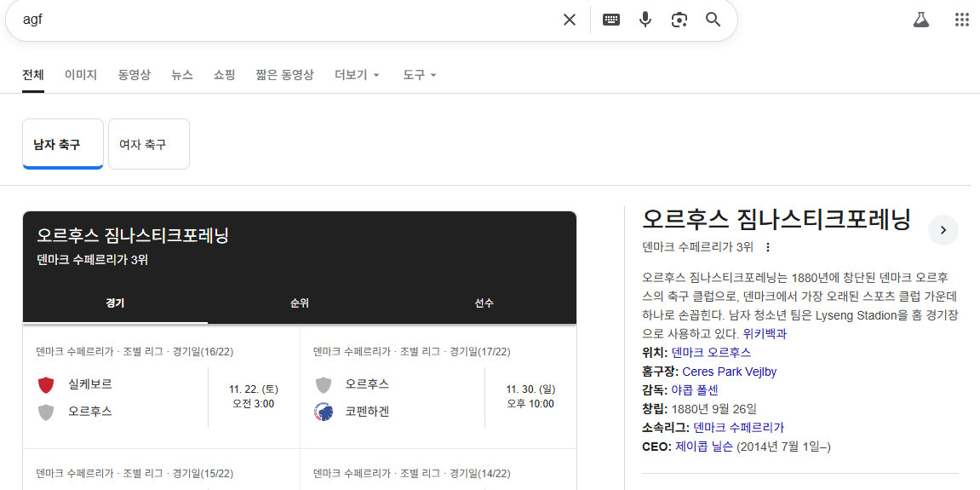
Task: Select the 남자 축구 toggle chip
Action: (x=63, y=144)
